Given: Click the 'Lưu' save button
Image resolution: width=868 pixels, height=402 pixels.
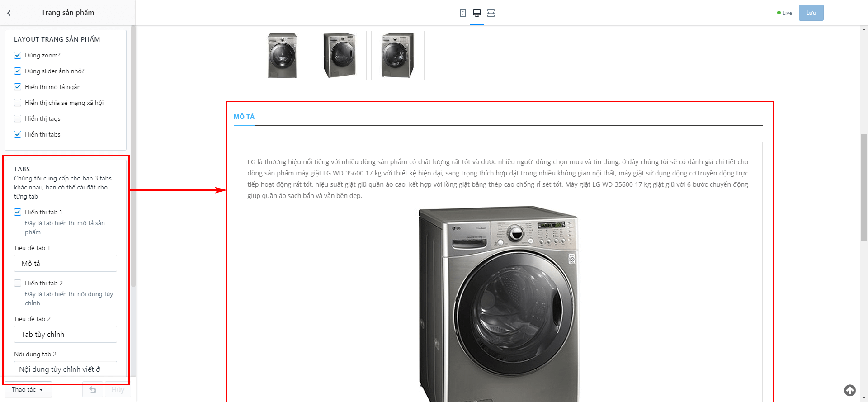Looking at the screenshot, I should [x=811, y=13].
